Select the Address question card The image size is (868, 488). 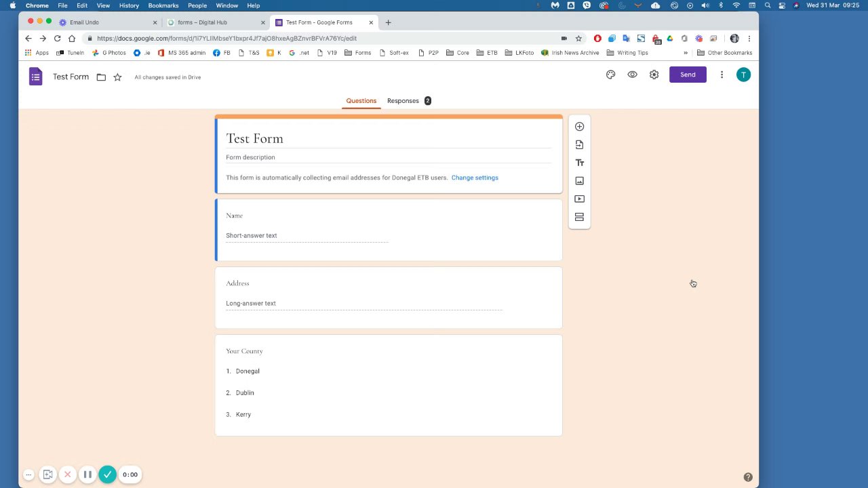389,298
